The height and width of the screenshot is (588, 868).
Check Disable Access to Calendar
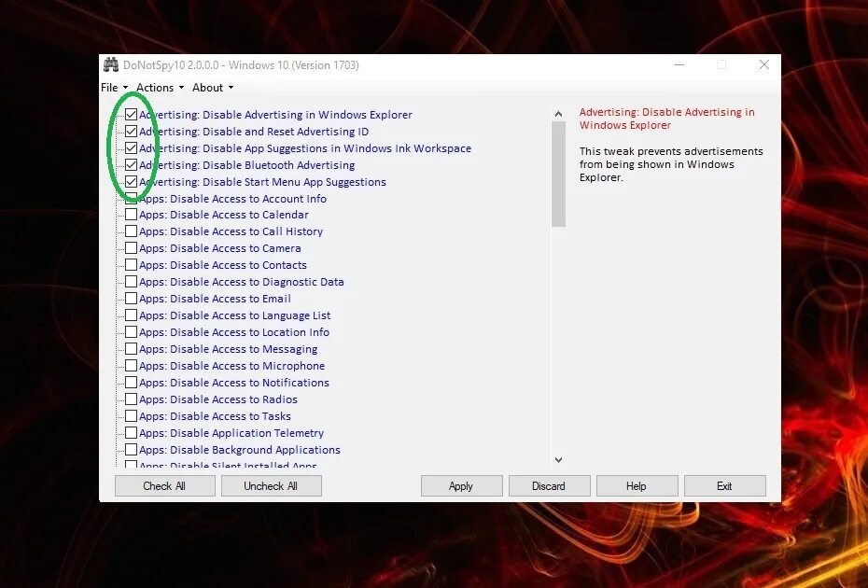(x=132, y=215)
